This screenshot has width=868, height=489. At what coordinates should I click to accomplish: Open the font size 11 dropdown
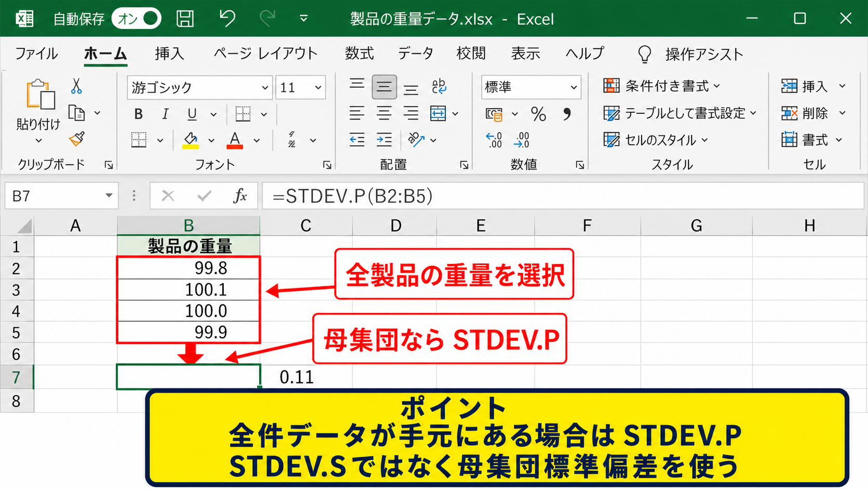point(318,88)
